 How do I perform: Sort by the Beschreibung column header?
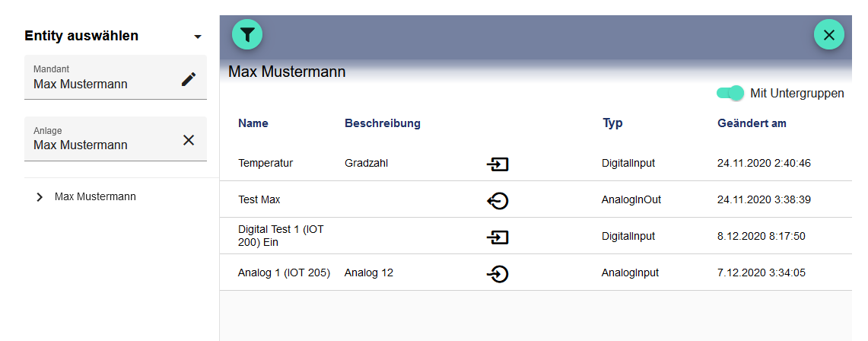383,123
